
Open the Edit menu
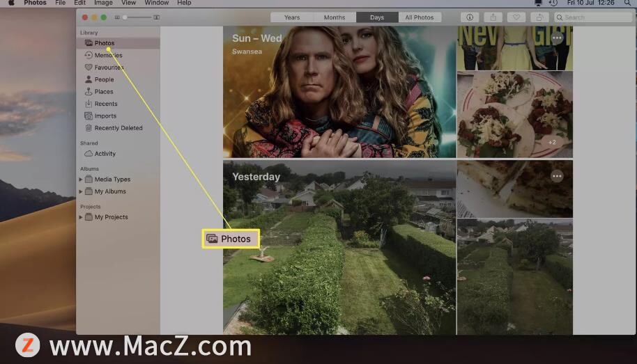(79, 3)
